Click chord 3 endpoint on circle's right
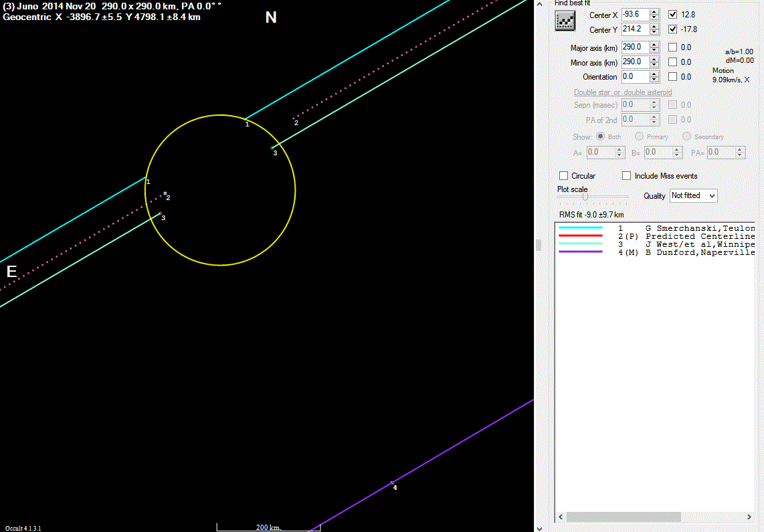764x532 pixels. pyautogui.click(x=272, y=148)
